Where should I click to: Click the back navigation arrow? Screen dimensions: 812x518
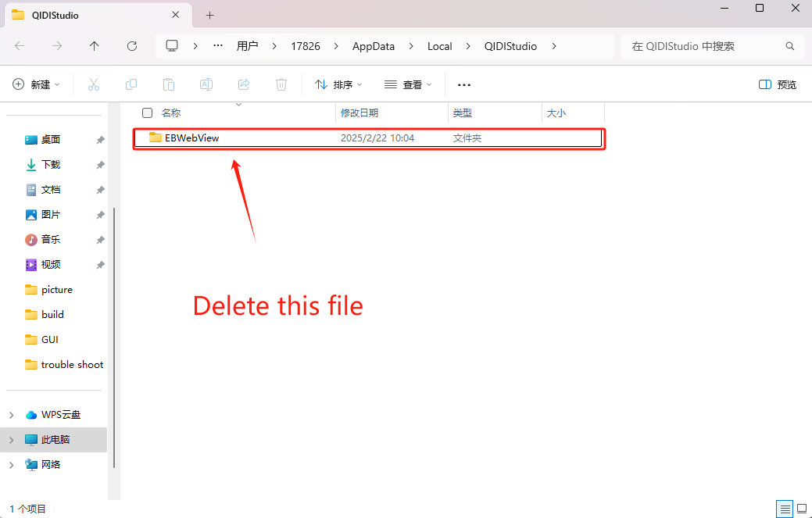click(x=20, y=46)
